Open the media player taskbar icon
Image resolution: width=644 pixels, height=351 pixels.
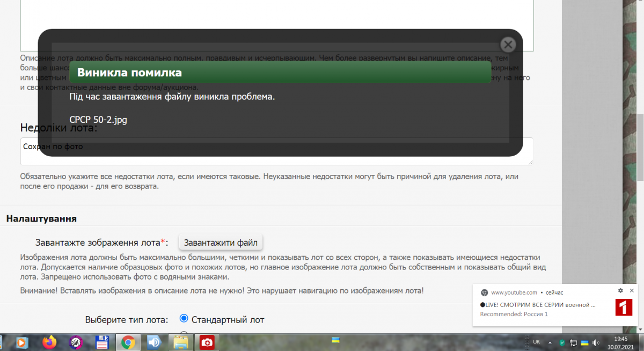(23, 342)
